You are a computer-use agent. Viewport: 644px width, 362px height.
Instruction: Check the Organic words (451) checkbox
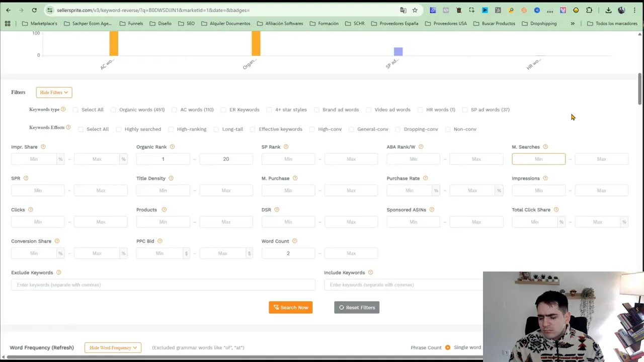(113, 110)
